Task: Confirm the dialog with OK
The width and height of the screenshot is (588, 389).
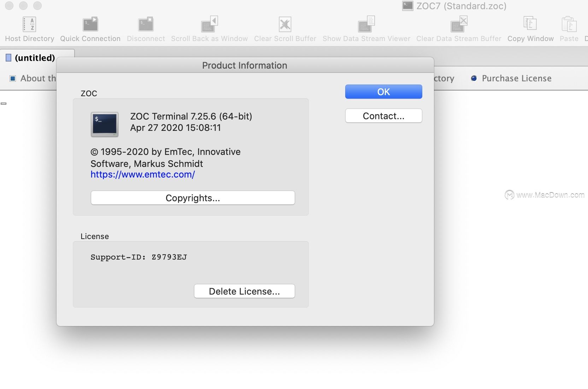Action: click(x=383, y=92)
